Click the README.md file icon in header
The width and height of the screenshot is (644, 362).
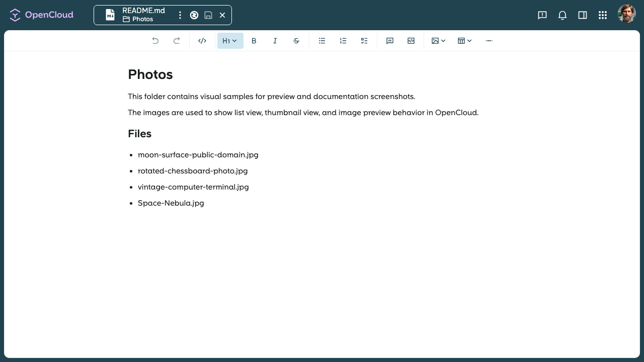[x=110, y=15]
